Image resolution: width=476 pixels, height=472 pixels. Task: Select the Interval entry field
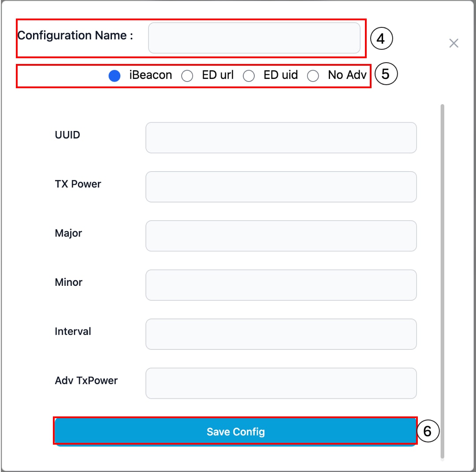pos(281,334)
